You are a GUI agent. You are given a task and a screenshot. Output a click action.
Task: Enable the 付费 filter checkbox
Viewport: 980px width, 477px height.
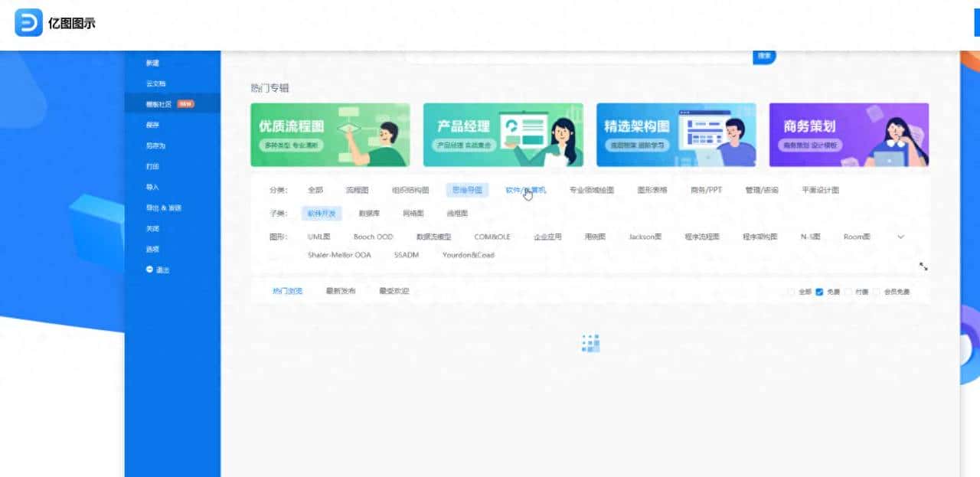point(848,291)
